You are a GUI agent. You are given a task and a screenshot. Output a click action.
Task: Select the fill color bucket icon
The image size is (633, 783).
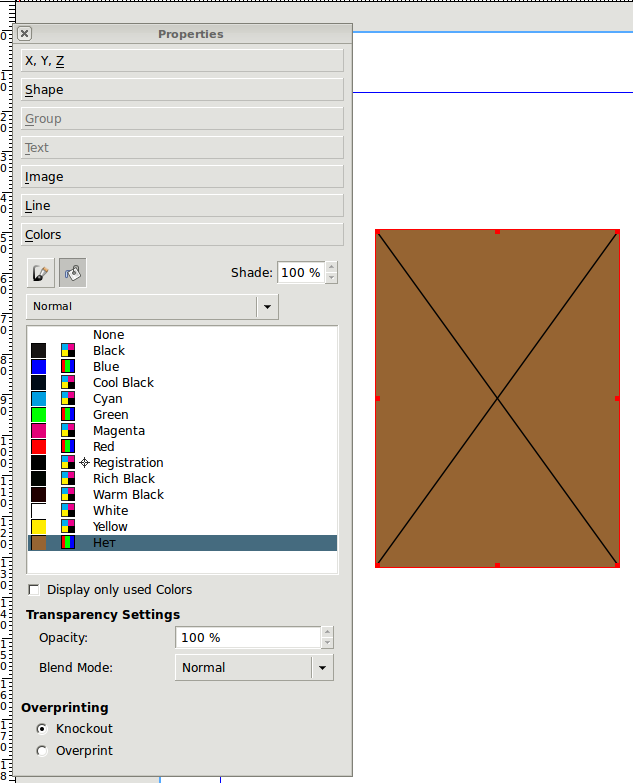pyautogui.click(x=72, y=272)
